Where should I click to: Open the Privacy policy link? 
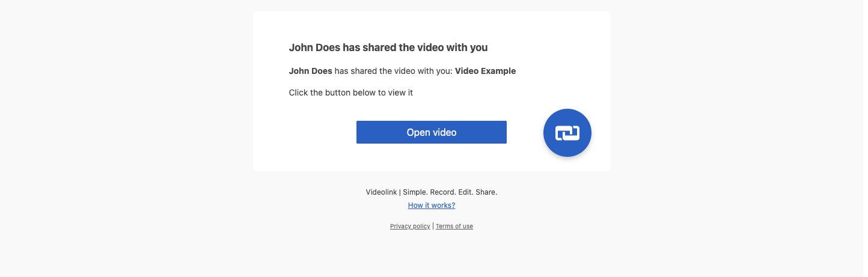(410, 227)
